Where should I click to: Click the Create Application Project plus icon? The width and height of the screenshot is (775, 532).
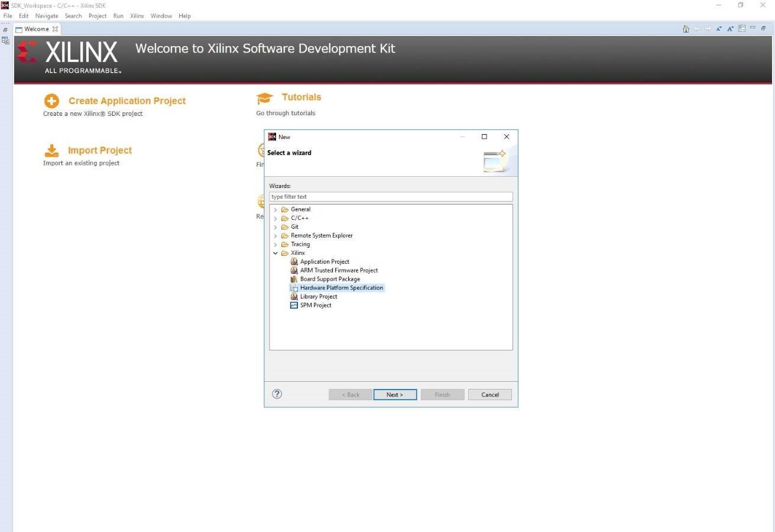(x=52, y=101)
